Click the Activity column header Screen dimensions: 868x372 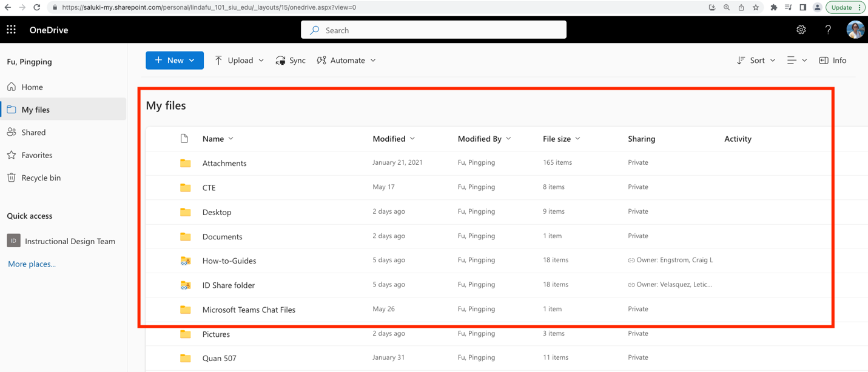click(x=738, y=139)
